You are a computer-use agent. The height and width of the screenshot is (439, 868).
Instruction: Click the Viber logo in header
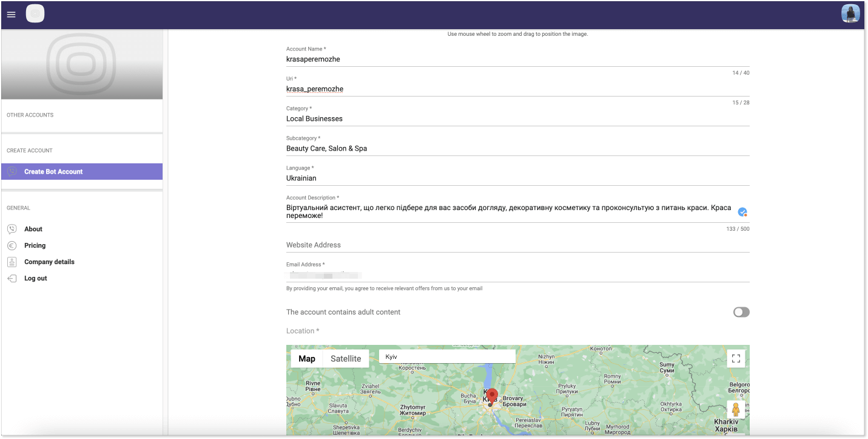35,13
